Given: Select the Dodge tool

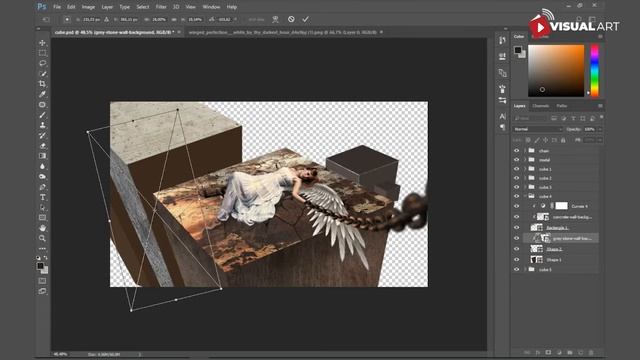Looking at the screenshot, I should [42, 177].
